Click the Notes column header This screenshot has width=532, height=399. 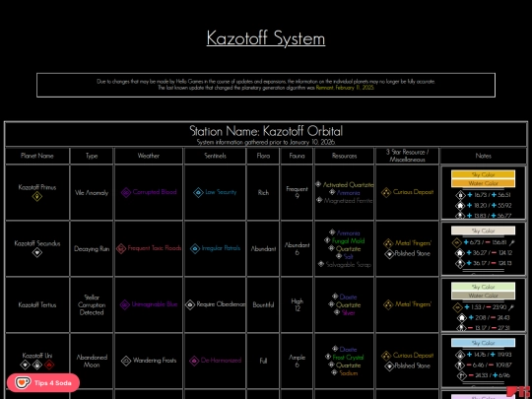(x=483, y=156)
